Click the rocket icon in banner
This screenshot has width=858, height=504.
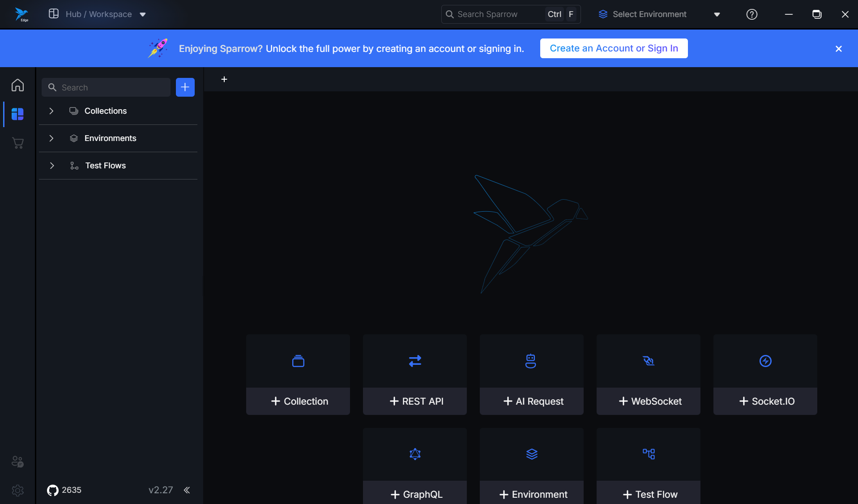click(x=158, y=48)
